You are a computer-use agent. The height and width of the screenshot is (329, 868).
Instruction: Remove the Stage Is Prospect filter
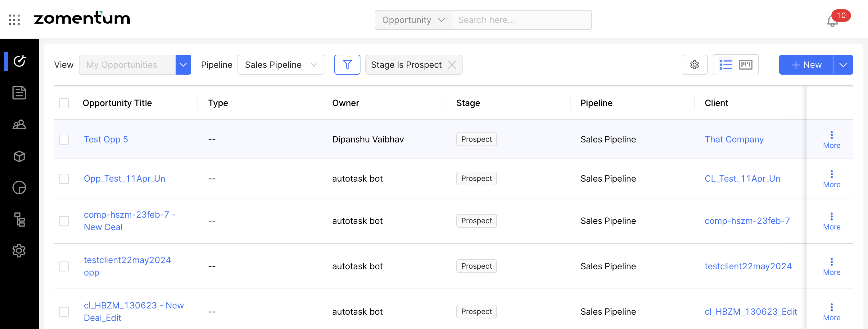(452, 64)
